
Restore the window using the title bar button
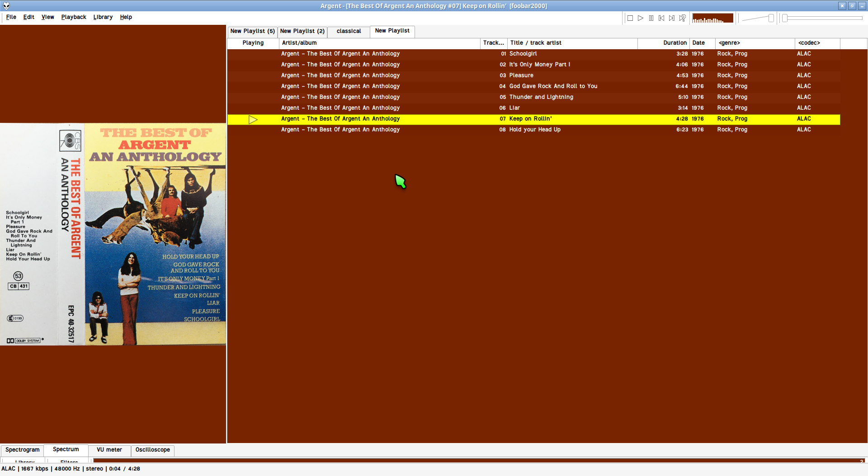tap(852, 6)
